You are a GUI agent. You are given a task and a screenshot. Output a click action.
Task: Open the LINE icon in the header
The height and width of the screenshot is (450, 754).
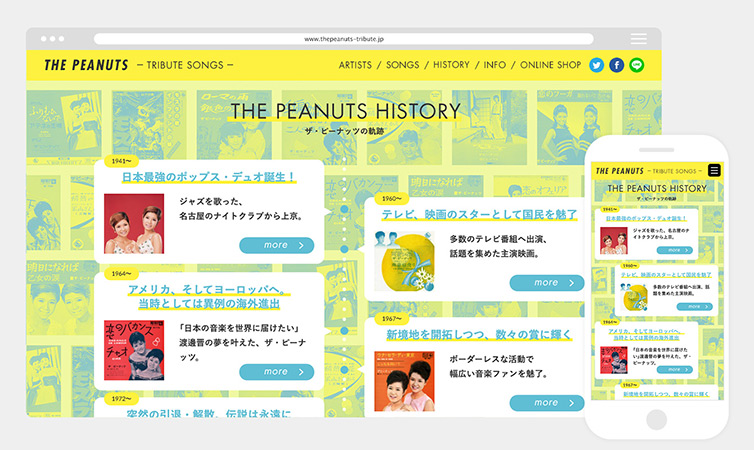point(637,65)
